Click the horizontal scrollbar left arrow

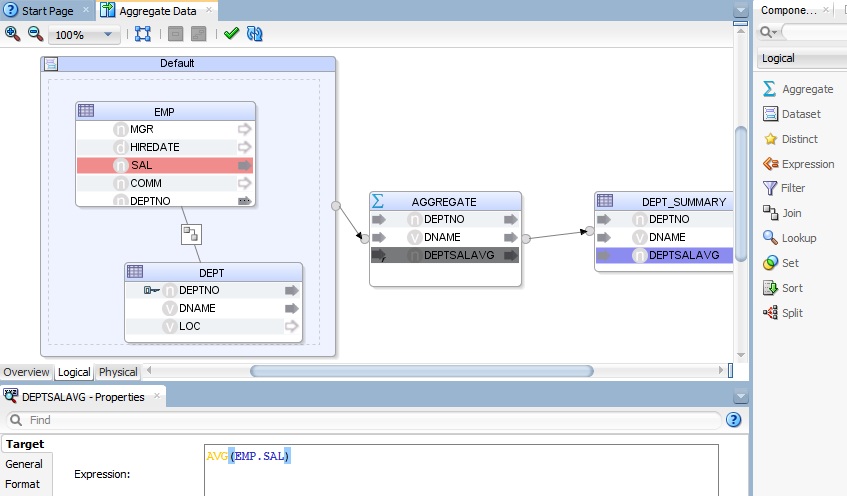coord(149,371)
